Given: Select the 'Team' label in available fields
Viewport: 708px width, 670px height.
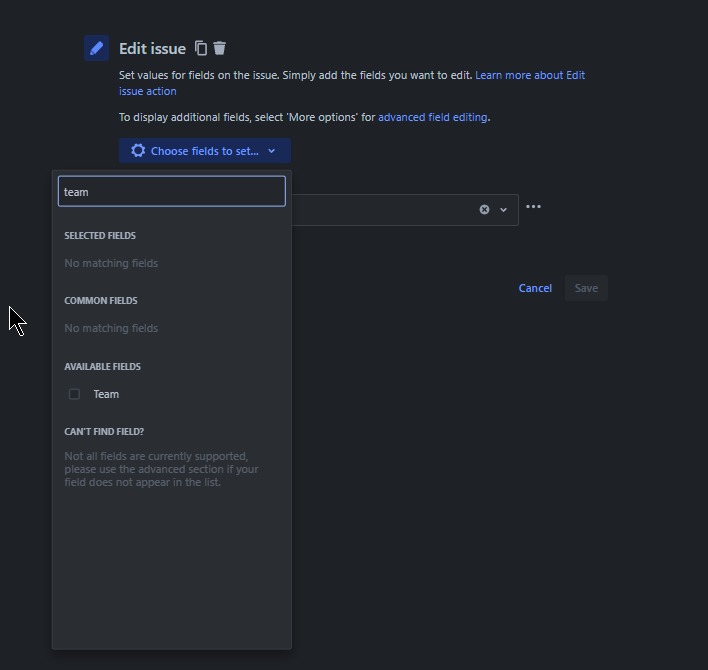Looking at the screenshot, I should point(106,394).
